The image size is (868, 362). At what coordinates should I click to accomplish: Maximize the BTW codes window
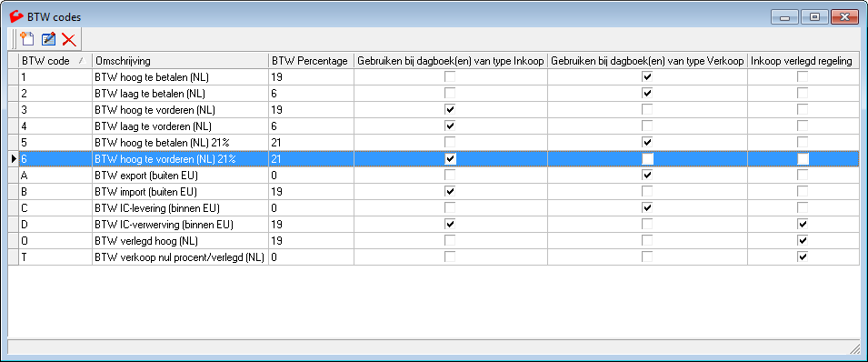(814, 17)
